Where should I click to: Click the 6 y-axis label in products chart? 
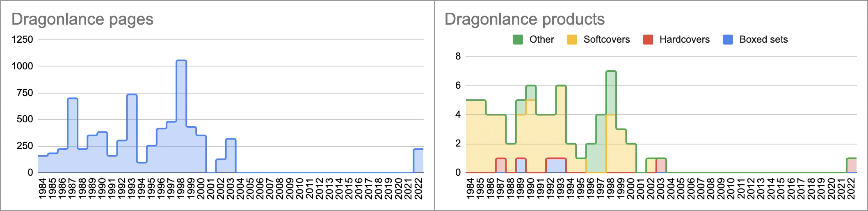(x=458, y=85)
